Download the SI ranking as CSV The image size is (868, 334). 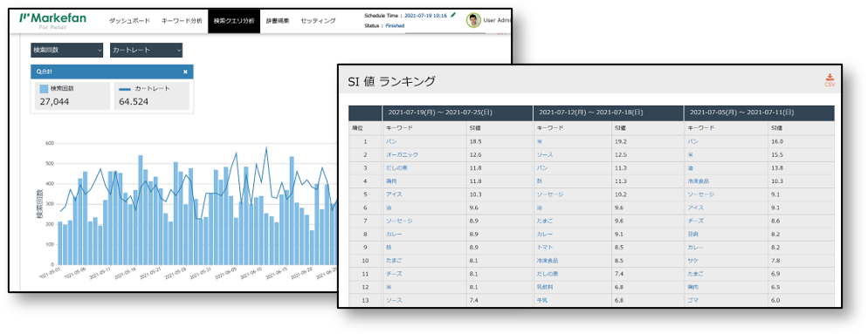[x=830, y=80]
